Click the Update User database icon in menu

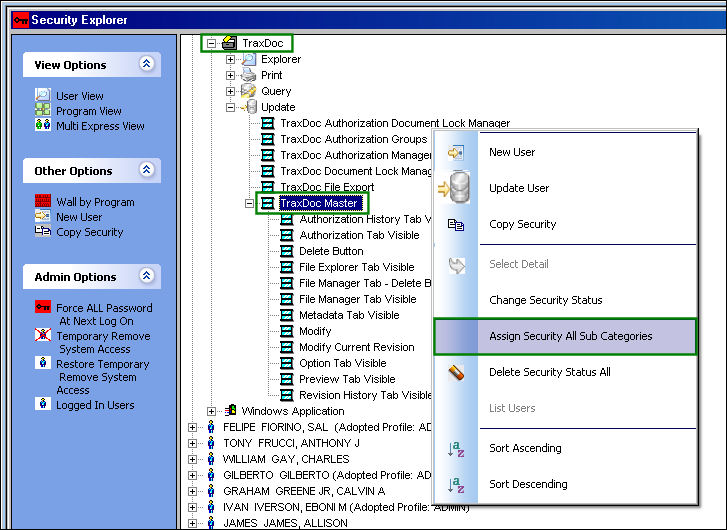(x=454, y=188)
